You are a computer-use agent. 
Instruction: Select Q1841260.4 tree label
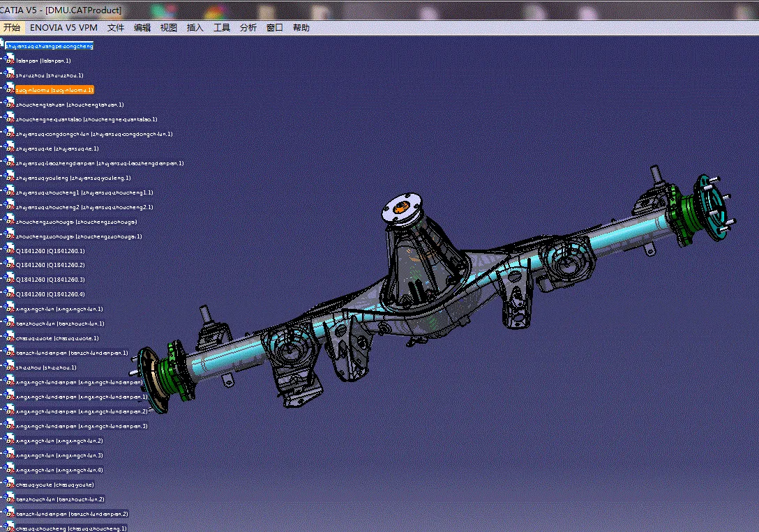click(x=50, y=294)
